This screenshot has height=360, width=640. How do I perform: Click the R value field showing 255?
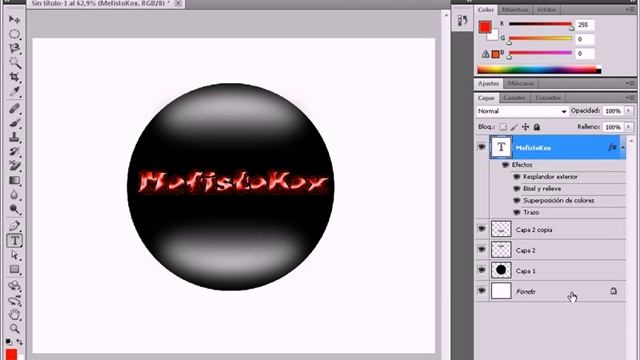coord(585,24)
